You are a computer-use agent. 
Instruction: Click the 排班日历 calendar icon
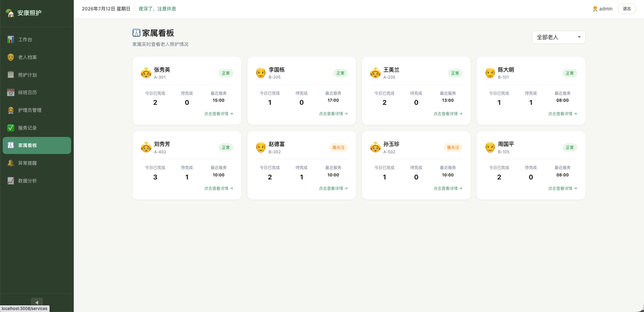[x=11, y=92]
